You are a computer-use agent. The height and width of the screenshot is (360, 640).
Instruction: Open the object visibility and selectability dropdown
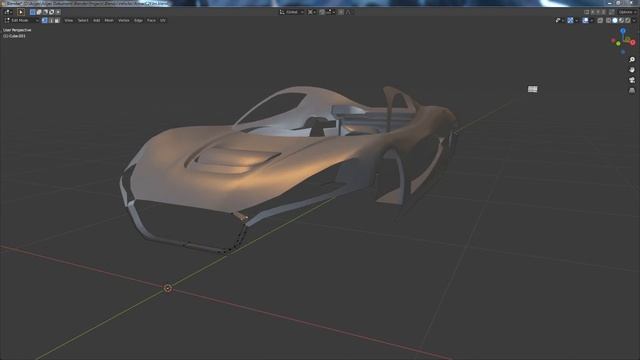pyautogui.click(x=560, y=20)
